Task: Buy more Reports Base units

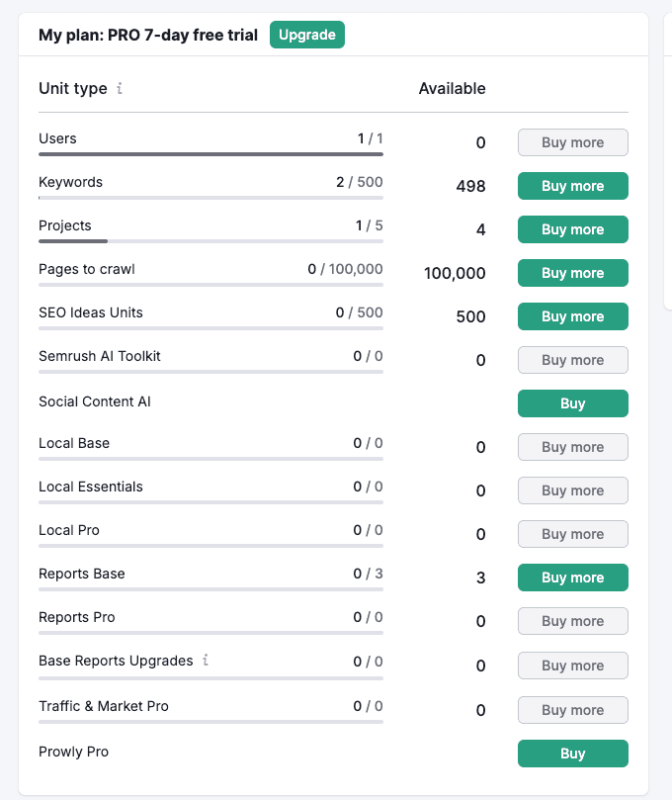Action: pos(572,578)
